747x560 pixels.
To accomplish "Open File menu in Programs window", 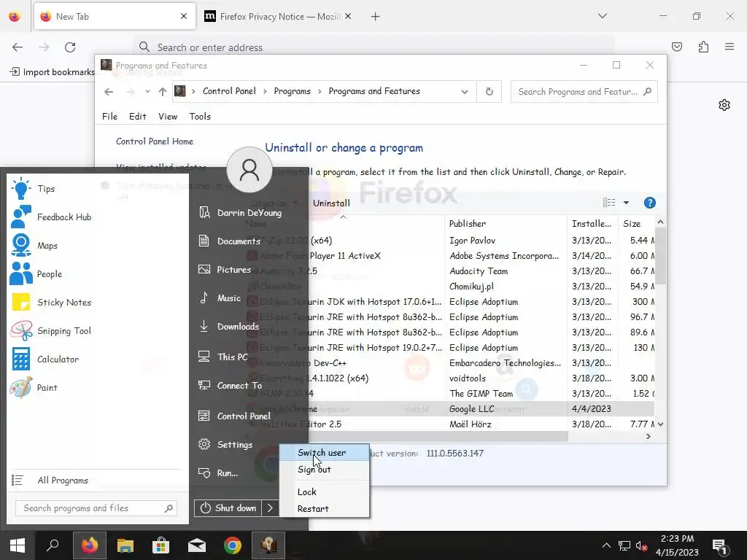I will tap(109, 117).
